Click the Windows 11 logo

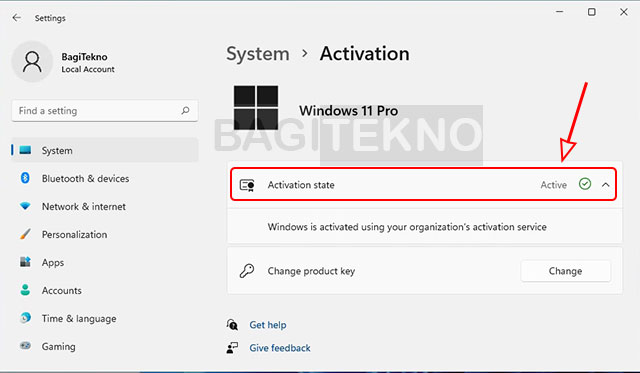(256, 107)
